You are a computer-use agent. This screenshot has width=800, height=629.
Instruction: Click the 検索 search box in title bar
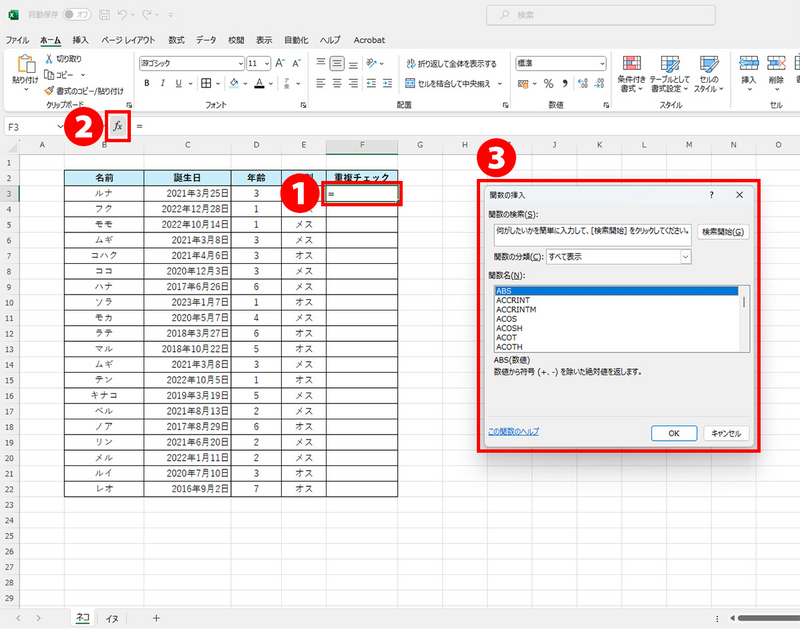(x=601, y=15)
